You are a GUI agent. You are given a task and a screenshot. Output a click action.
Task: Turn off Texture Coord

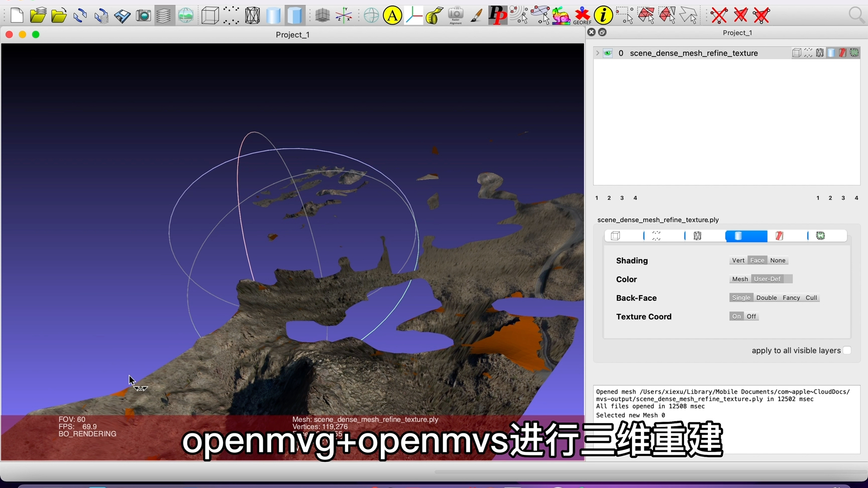click(751, 316)
